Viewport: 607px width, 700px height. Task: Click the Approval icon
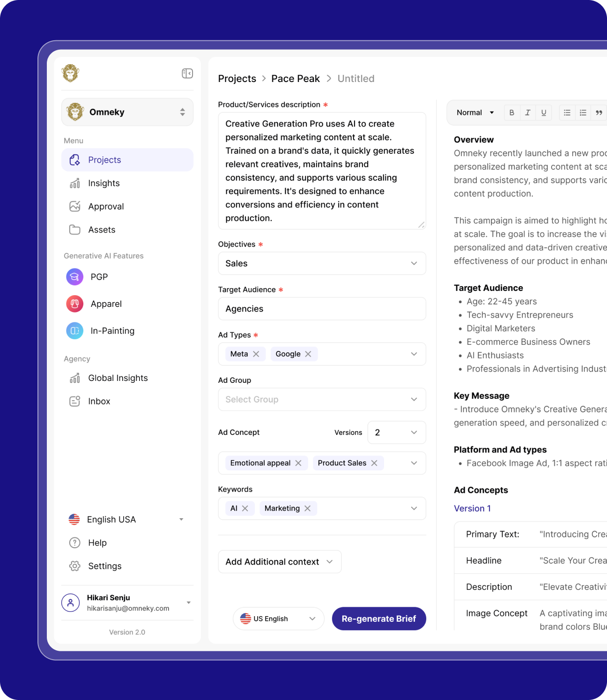tap(74, 207)
